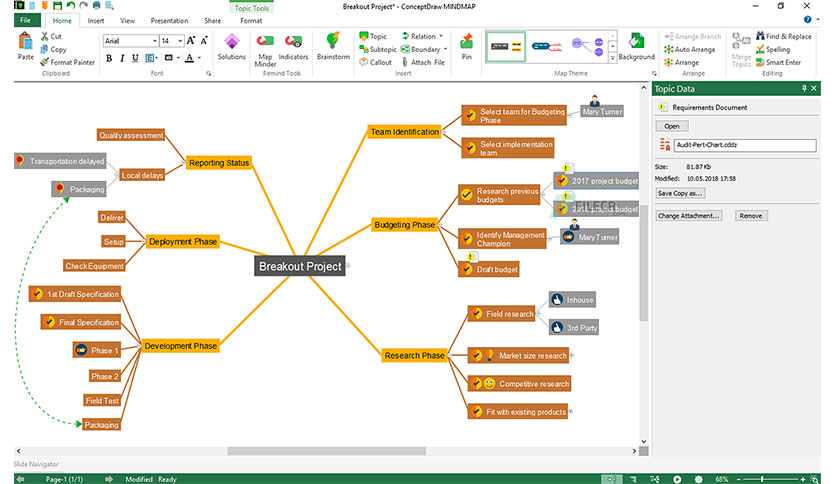
Task: Switch to the View tab
Action: click(127, 21)
